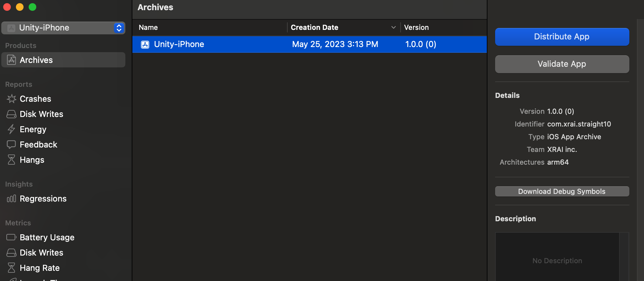Click the No Description text field
644x281 pixels.
[557, 257]
